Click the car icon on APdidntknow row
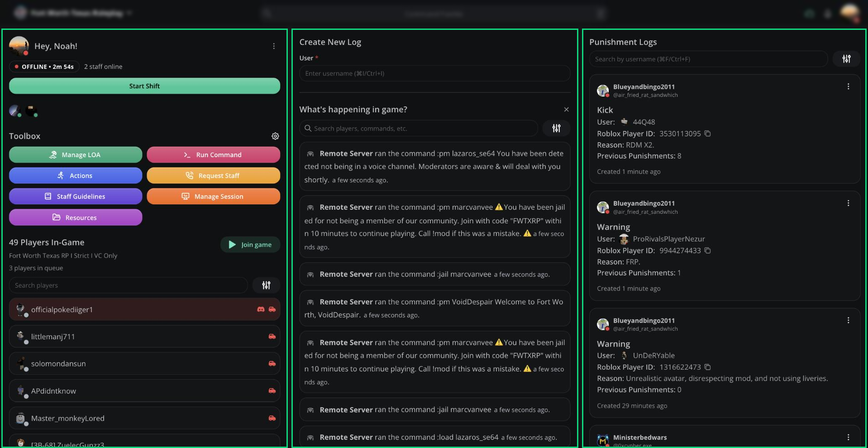The image size is (868, 448). click(x=272, y=390)
